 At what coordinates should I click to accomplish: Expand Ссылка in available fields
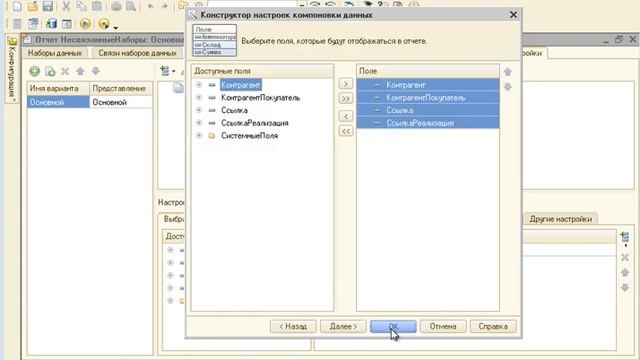pyautogui.click(x=199, y=110)
